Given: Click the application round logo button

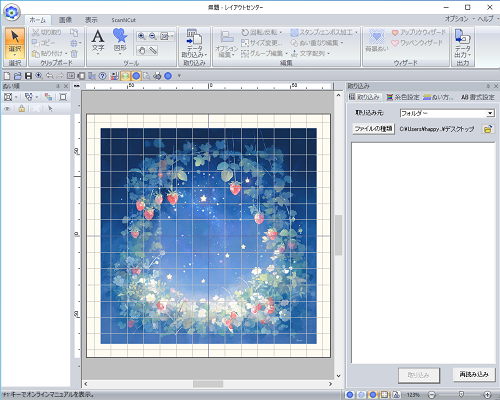Looking at the screenshot, I should (12, 12).
